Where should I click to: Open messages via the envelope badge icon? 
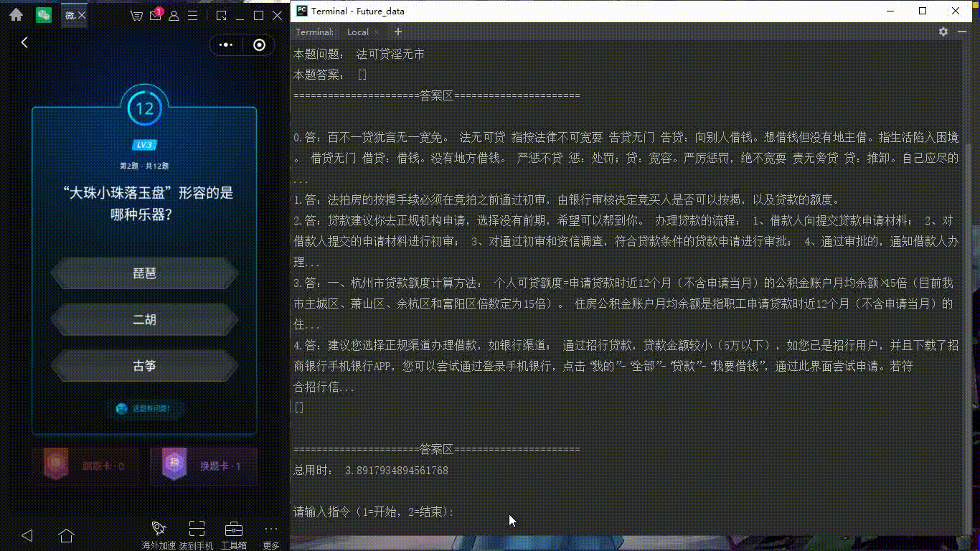(x=154, y=15)
